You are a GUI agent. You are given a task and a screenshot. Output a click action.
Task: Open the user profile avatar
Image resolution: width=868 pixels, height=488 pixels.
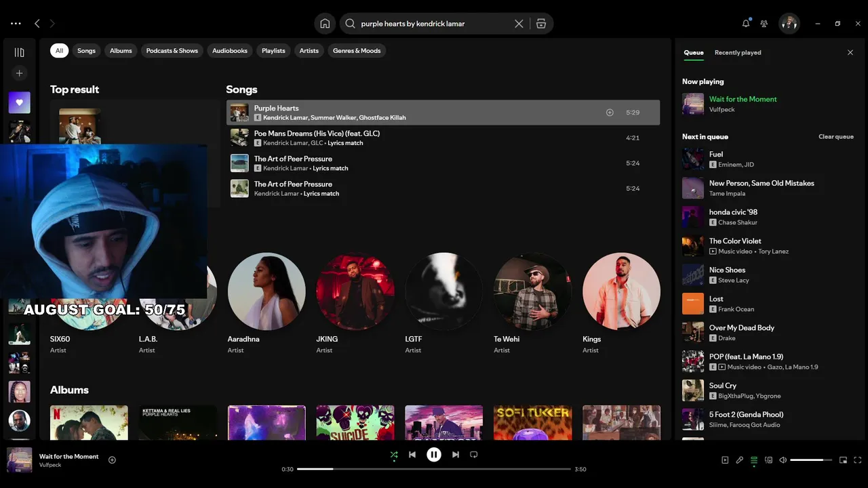789,23
